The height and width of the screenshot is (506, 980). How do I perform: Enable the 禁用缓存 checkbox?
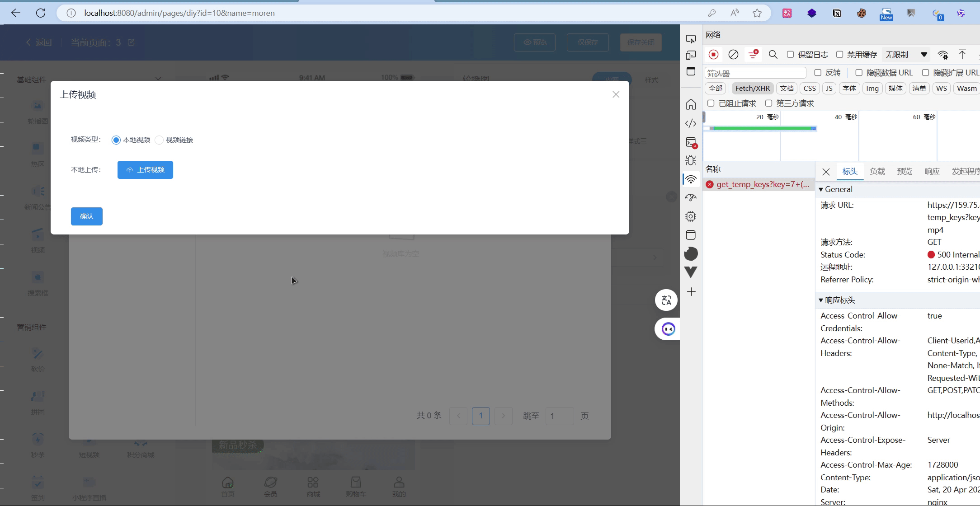[840, 54]
